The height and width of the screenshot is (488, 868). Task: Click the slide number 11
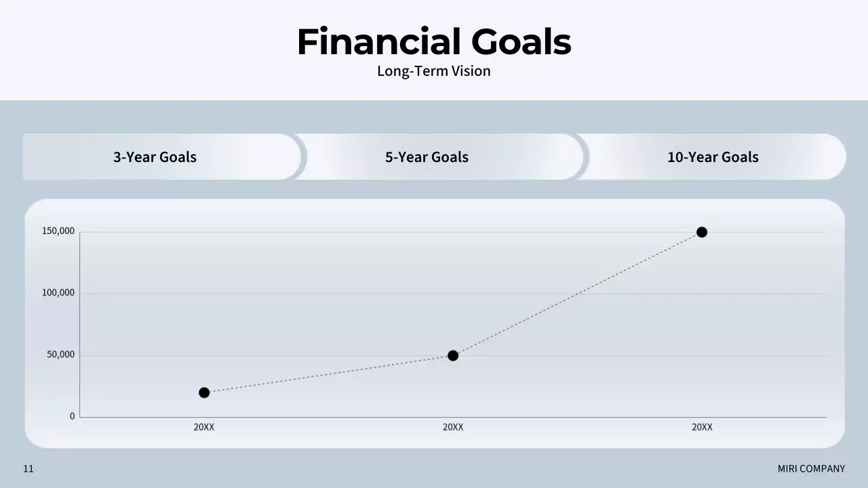(x=28, y=468)
